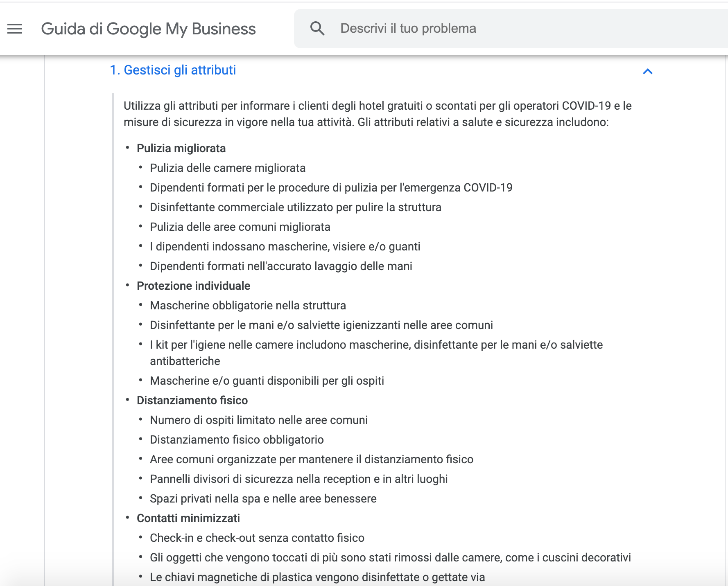Screen dimensions: 728x586
Task: Click the 'Utilizza gli attributi' intro paragraph
Action: pos(377,114)
